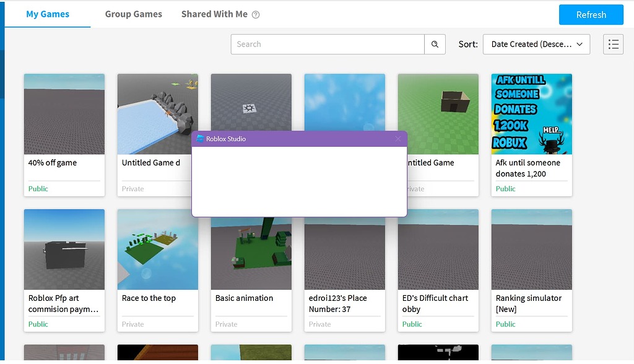Click the search magnifying glass icon
This screenshot has height=364, width=634.
tap(434, 44)
